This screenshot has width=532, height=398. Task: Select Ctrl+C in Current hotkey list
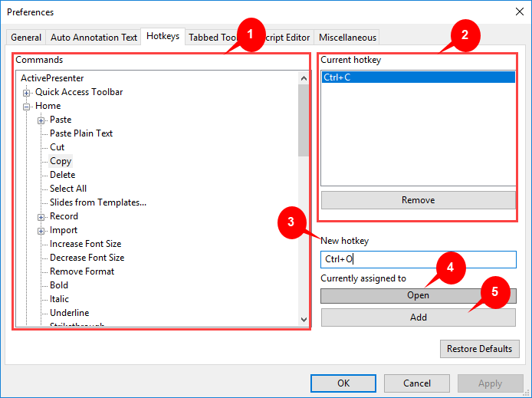418,77
